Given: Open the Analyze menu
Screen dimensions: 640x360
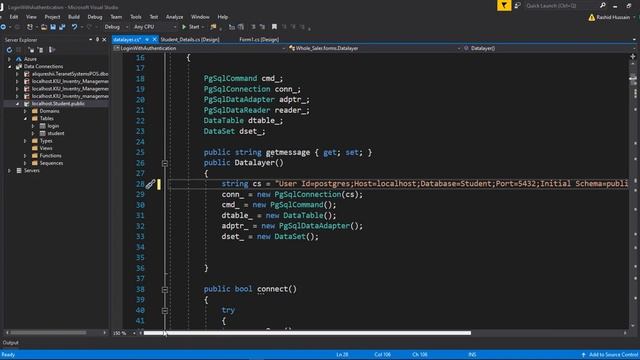Looking at the screenshot, I should pos(174,17).
